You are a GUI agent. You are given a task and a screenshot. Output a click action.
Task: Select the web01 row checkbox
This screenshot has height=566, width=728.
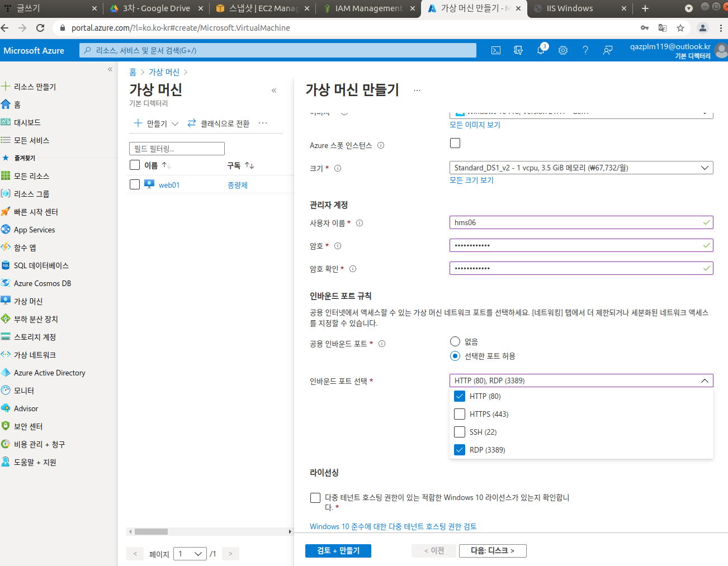coord(135,184)
